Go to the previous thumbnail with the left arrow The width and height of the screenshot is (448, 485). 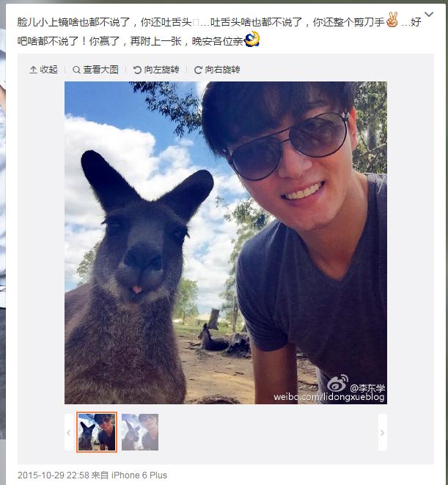pyautogui.click(x=69, y=432)
